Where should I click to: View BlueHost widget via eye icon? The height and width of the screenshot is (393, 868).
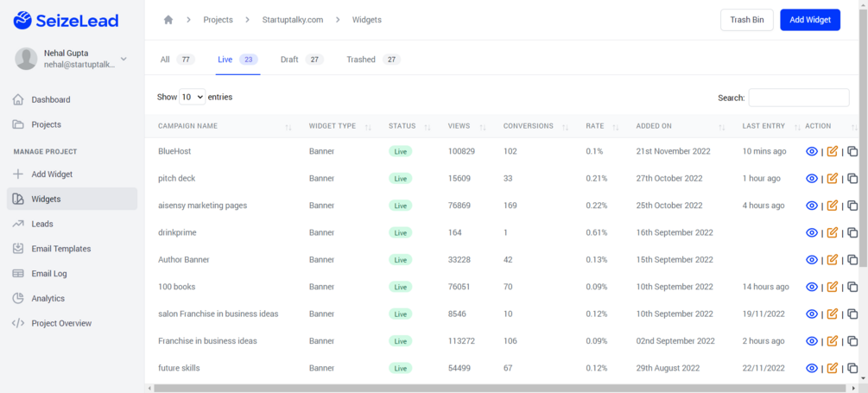click(812, 151)
